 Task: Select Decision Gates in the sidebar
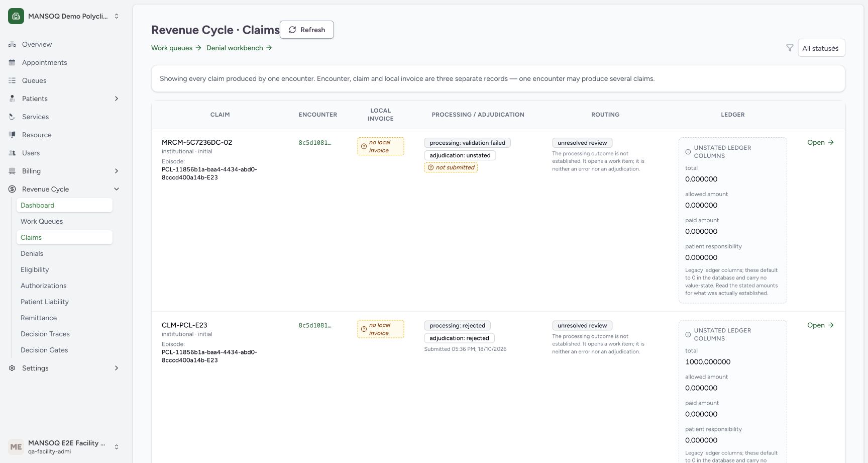[x=64, y=350]
